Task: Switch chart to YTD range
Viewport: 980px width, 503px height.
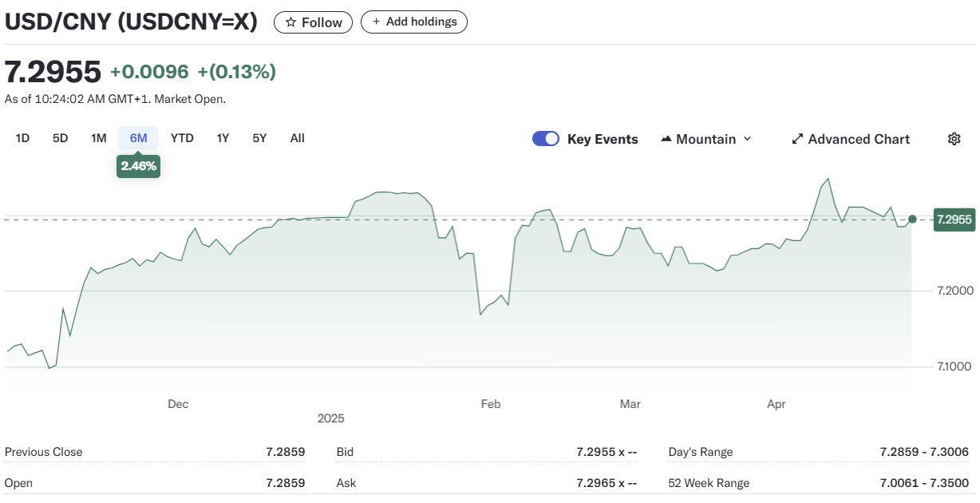Action: [x=182, y=138]
